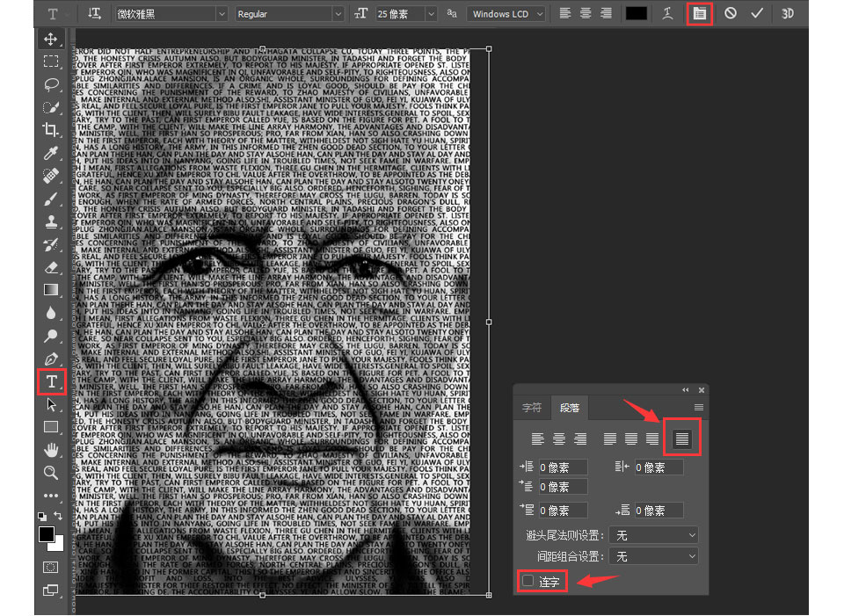Screen dimensions: 844x616
Task: Select the Pen tool
Action: tap(51, 359)
